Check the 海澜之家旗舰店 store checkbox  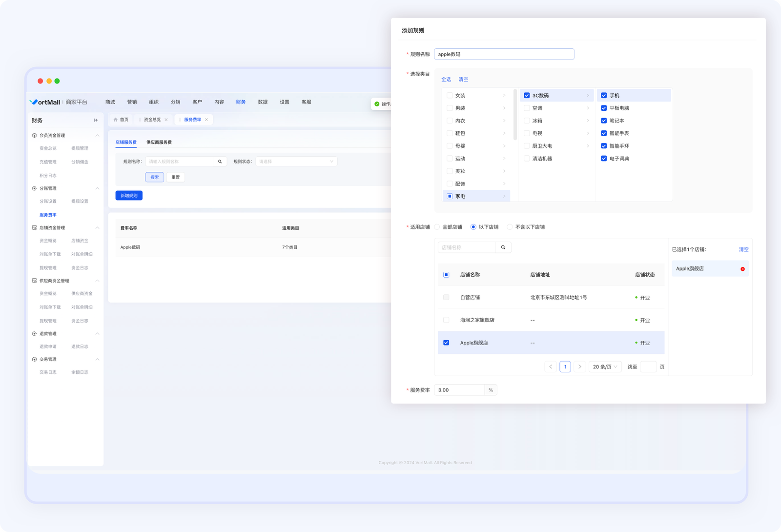[x=446, y=320]
